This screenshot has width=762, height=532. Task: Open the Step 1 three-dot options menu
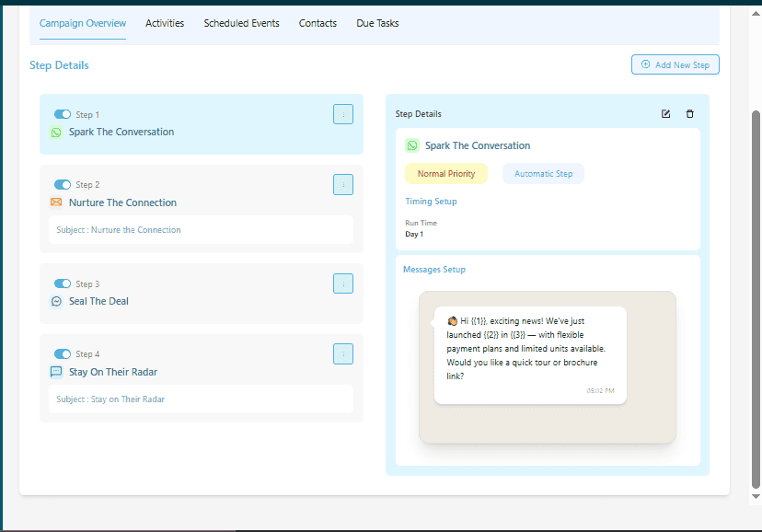[x=343, y=114]
